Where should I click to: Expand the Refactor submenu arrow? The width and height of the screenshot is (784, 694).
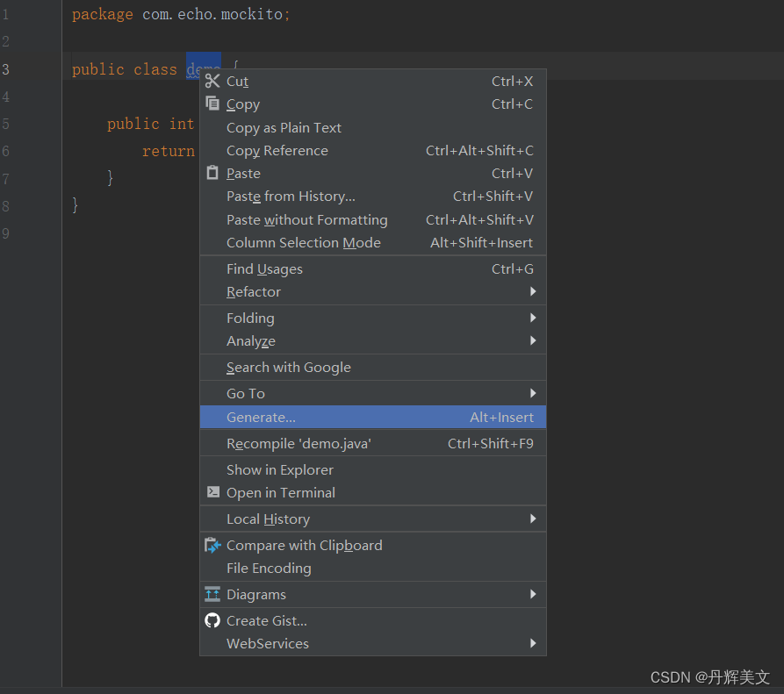(533, 291)
